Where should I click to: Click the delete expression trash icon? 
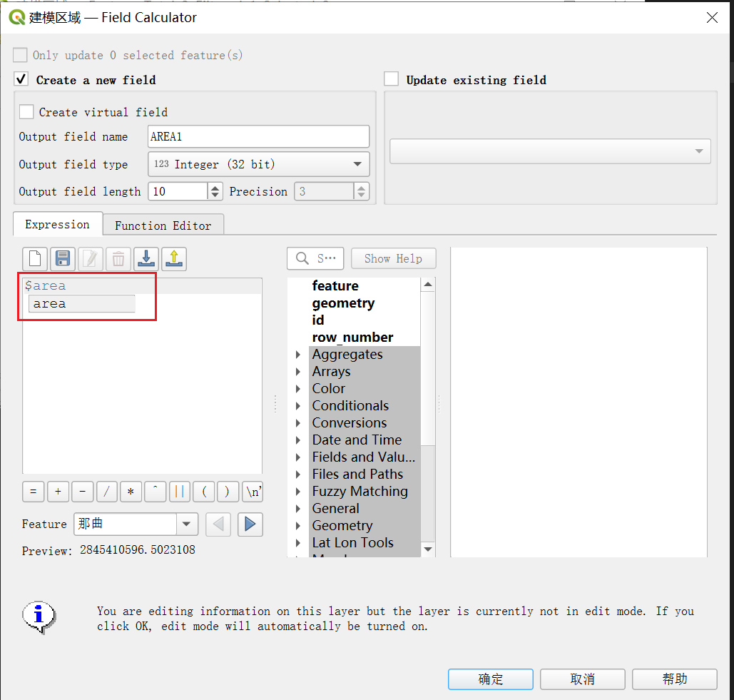pyautogui.click(x=118, y=258)
